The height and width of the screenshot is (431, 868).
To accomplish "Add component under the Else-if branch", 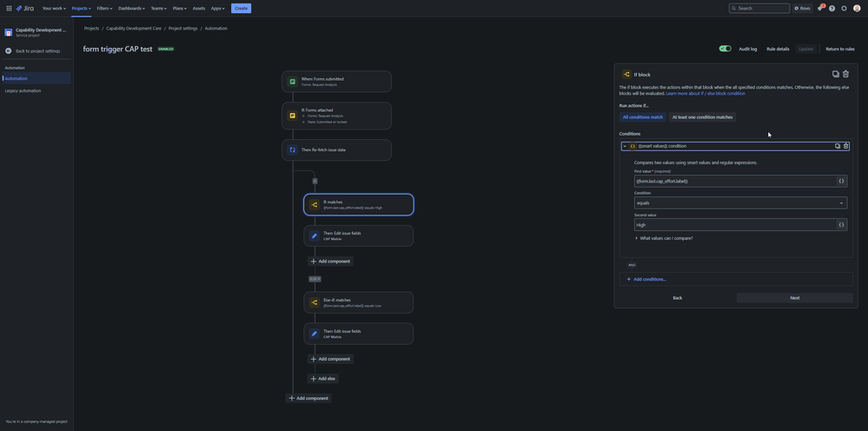I will coord(330,359).
